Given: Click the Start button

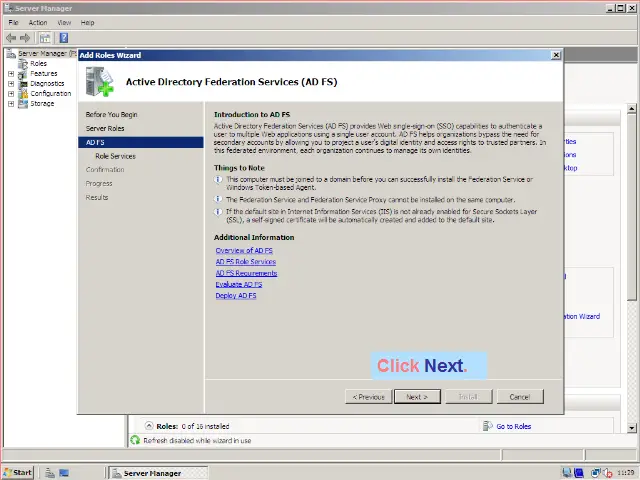Looking at the screenshot, I should (x=17, y=473).
